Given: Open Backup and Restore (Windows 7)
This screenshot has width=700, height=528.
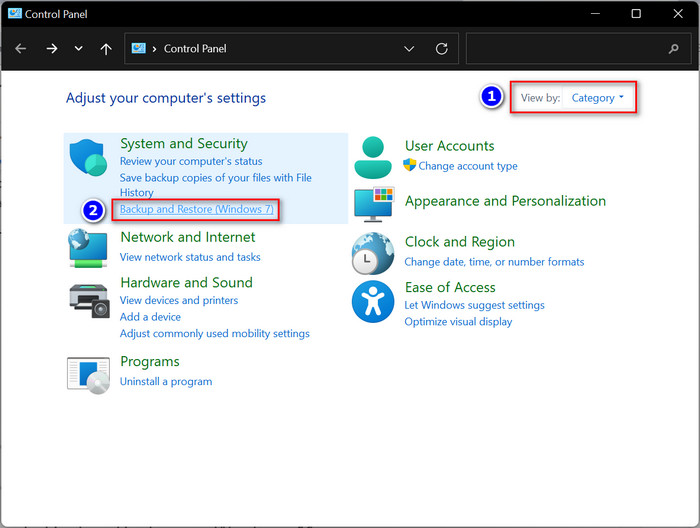Looking at the screenshot, I should [x=196, y=209].
